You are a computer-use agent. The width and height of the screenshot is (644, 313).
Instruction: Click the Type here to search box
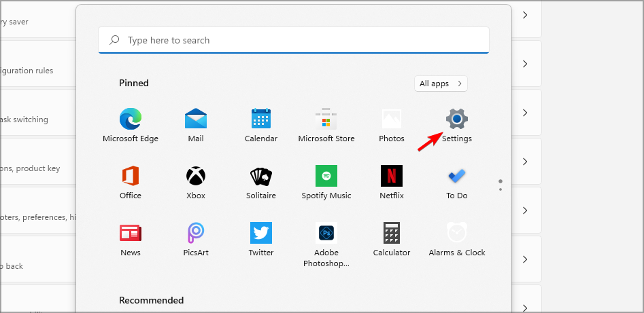pos(294,40)
